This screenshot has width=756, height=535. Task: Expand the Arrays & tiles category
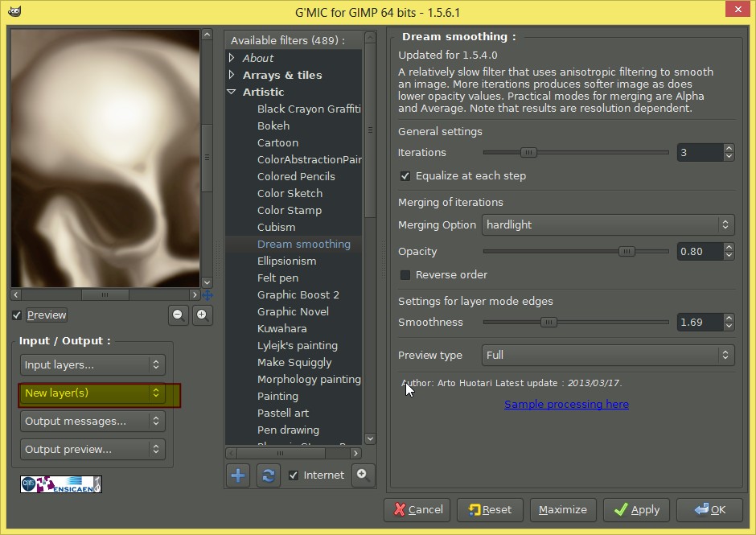tap(232, 75)
